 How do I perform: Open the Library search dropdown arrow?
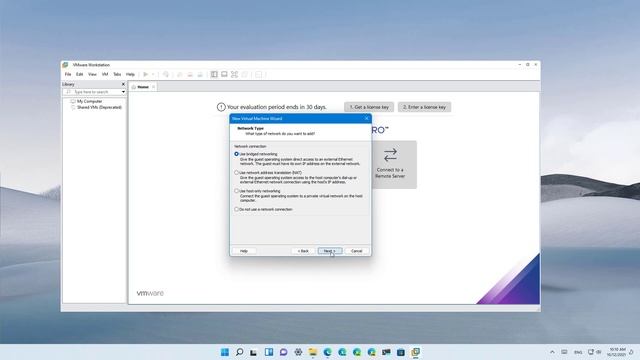[x=123, y=92]
